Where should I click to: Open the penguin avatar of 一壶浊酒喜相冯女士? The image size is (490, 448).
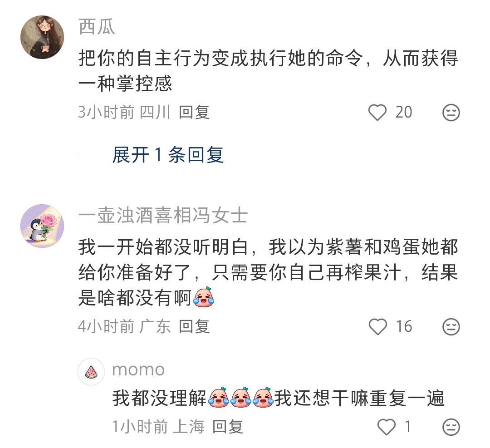[x=42, y=226]
